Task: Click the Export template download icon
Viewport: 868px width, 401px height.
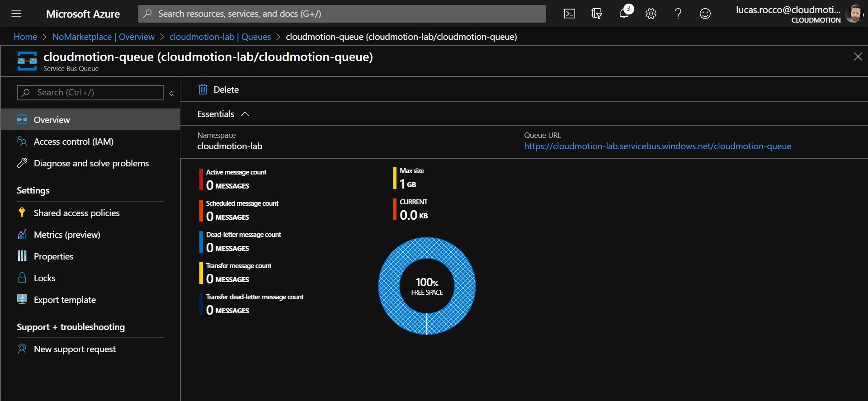Action: [22, 299]
